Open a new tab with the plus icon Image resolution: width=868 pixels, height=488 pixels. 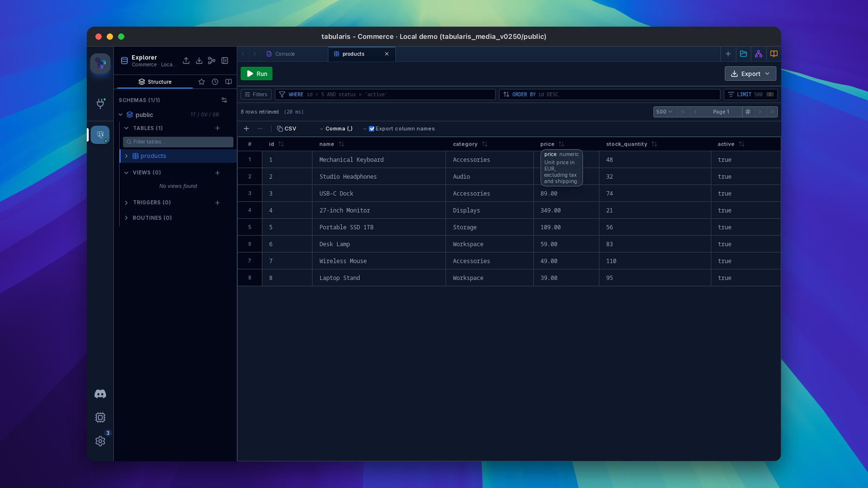tap(728, 54)
